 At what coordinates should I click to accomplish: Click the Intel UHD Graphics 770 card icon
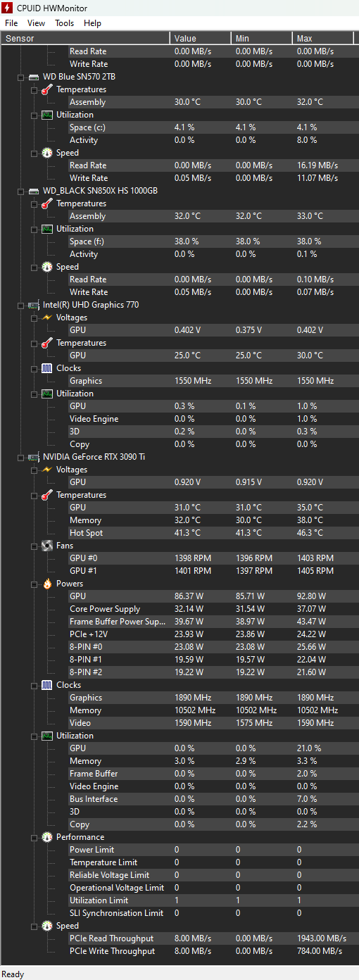click(x=33, y=305)
